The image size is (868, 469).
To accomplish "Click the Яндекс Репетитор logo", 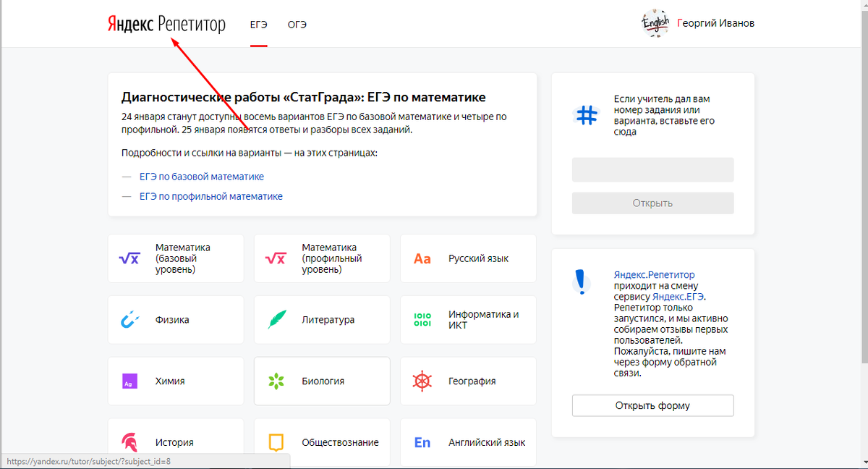I will click(x=166, y=24).
